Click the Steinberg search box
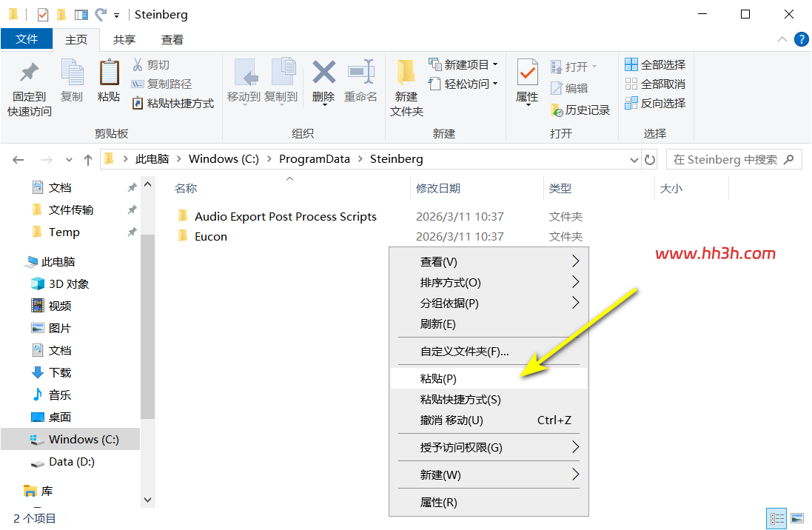Screen dimensions: 812x530 (734, 160)
